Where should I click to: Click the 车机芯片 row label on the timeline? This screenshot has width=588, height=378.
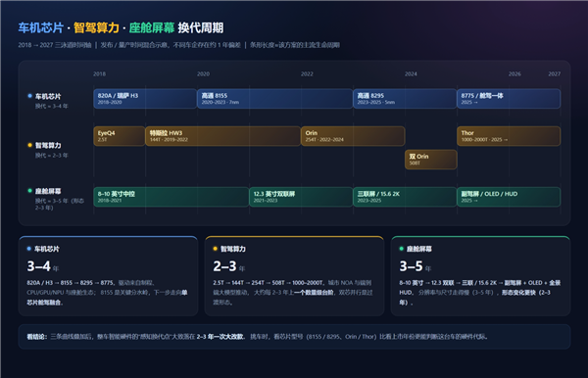(x=48, y=96)
